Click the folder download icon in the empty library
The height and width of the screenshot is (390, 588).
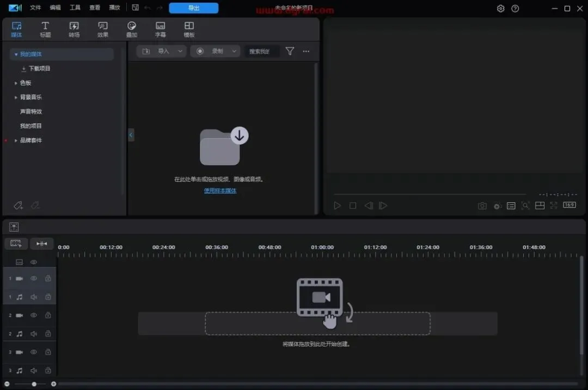point(224,146)
